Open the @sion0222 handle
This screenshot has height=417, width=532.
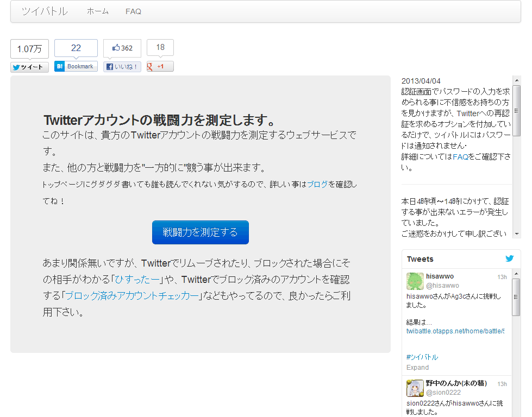(443, 392)
